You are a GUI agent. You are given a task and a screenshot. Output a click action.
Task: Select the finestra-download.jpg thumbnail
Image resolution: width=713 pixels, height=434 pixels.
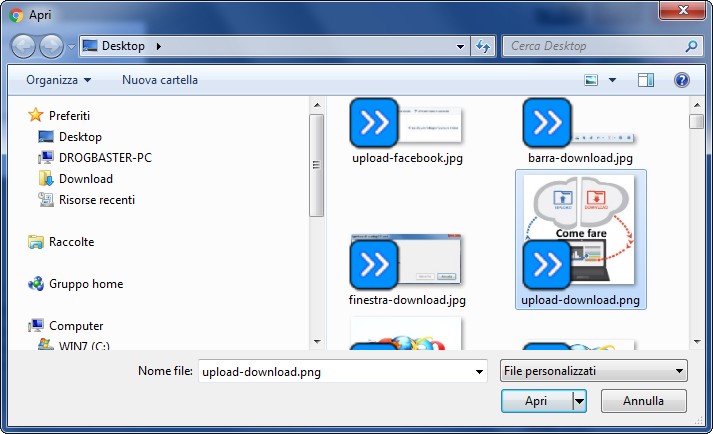tap(406, 262)
